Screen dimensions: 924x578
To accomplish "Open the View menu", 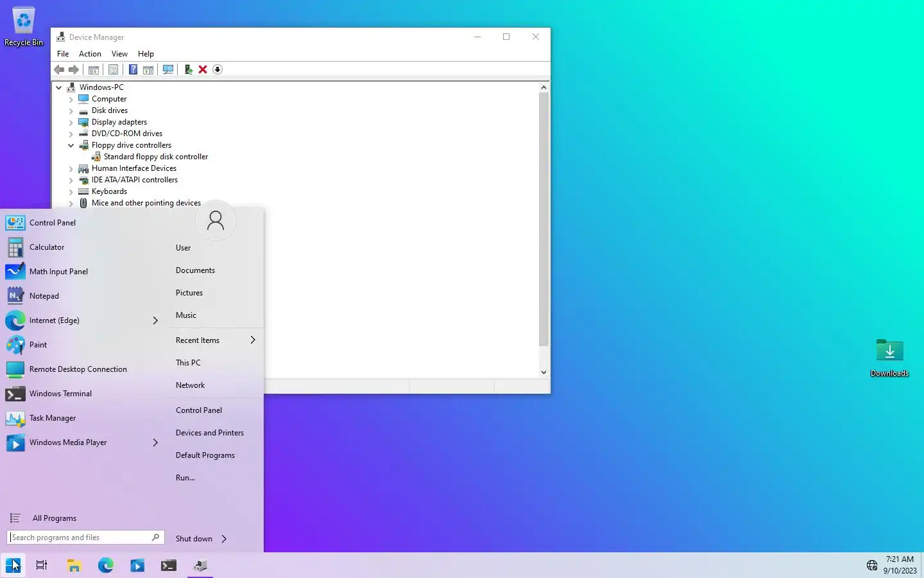I will [119, 54].
